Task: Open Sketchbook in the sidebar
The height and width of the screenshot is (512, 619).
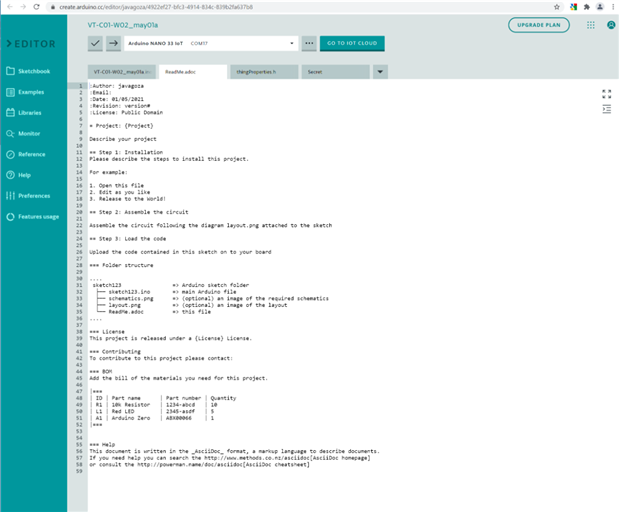Action: pyautogui.click(x=28, y=71)
